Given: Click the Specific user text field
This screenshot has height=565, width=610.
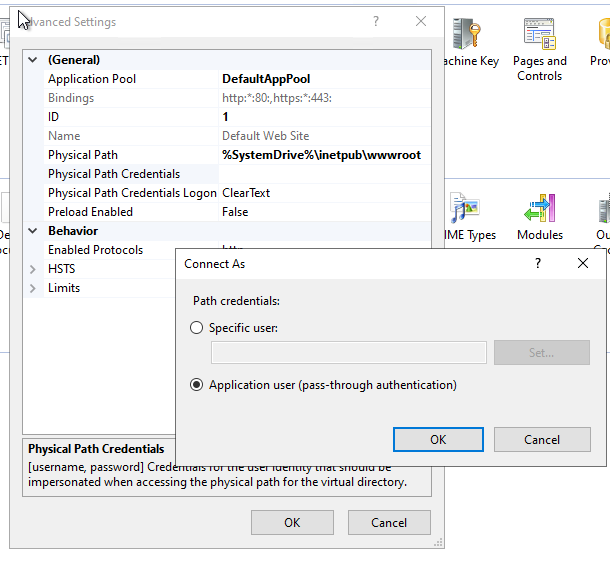Looking at the screenshot, I should (x=349, y=352).
